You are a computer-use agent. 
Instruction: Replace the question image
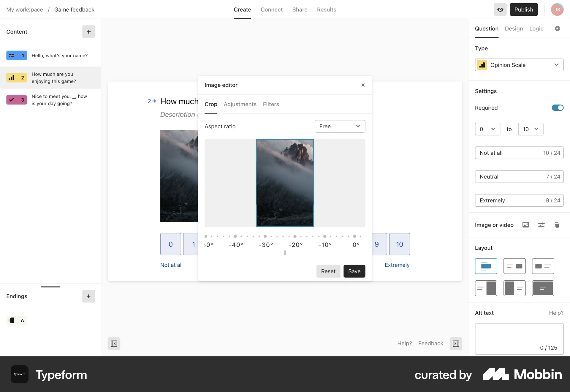click(525, 225)
